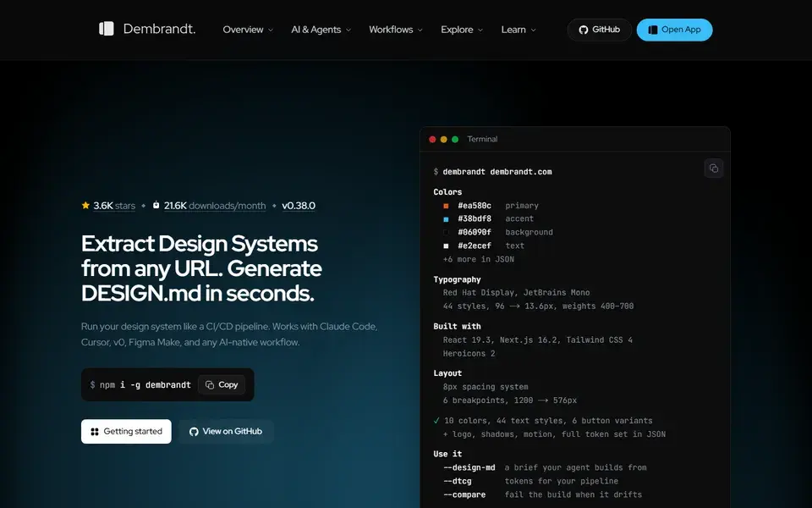Click the +6 more in JSON text
Viewport: 812px width, 508px height.
pos(479,259)
